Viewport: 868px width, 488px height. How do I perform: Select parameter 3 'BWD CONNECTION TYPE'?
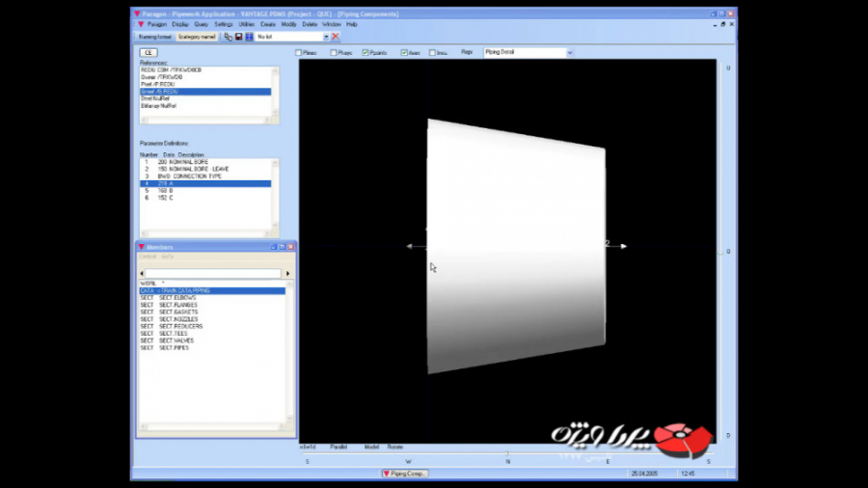(x=205, y=176)
